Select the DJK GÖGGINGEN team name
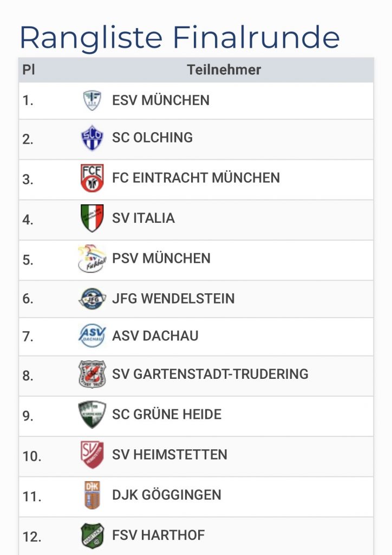The height and width of the screenshot is (555, 392). [x=167, y=495]
